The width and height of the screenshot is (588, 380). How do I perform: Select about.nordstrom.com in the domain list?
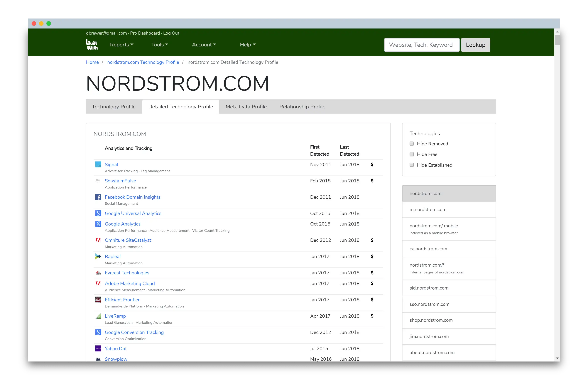click(449, 352)
